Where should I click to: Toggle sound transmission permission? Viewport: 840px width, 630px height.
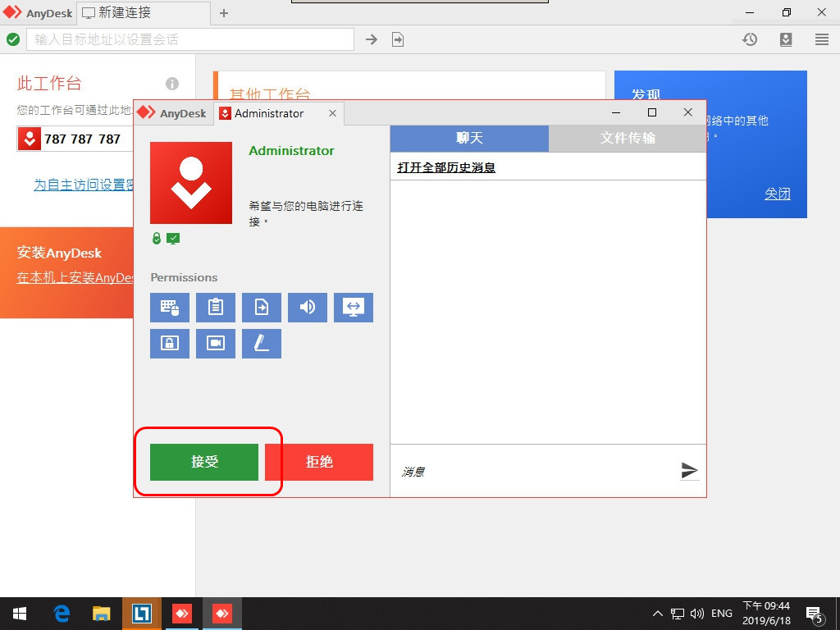click(x=308, y=308)
